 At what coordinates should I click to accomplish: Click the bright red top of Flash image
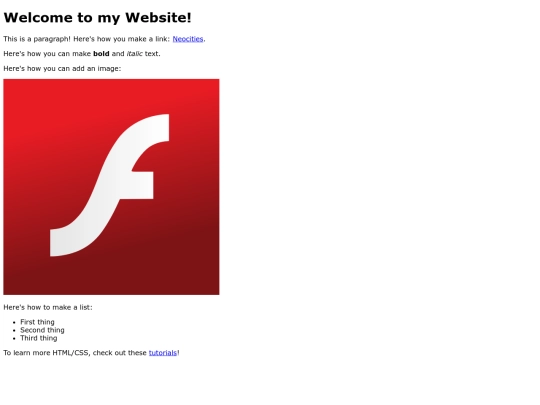(111, 95)
